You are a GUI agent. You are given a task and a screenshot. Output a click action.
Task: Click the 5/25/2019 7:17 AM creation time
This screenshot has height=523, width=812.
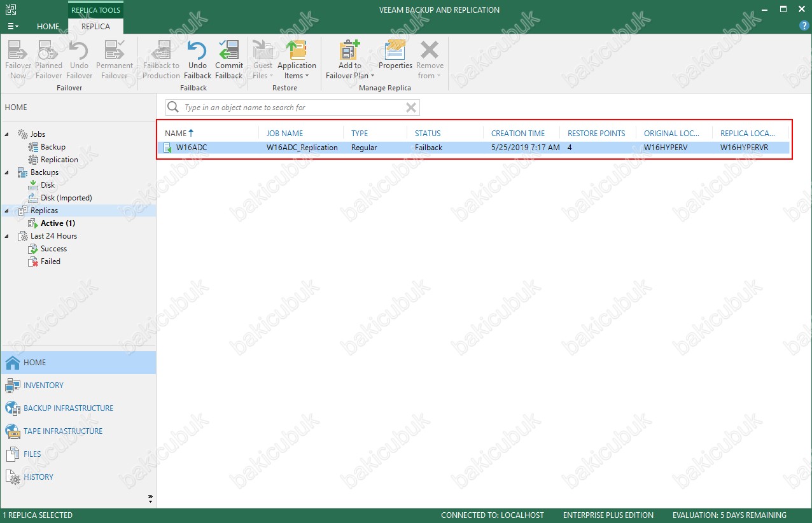tap(526, 148)
